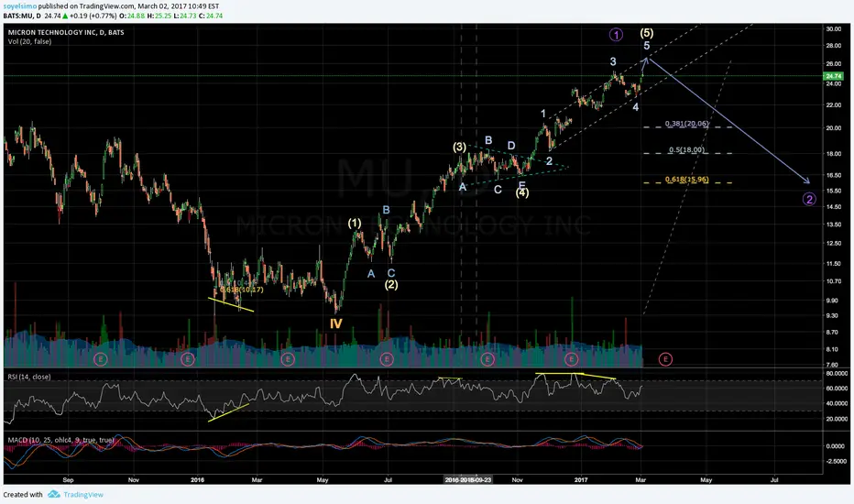Click the earnings E marker just before 2016
The image size is (854, 504).
[187, 359]
